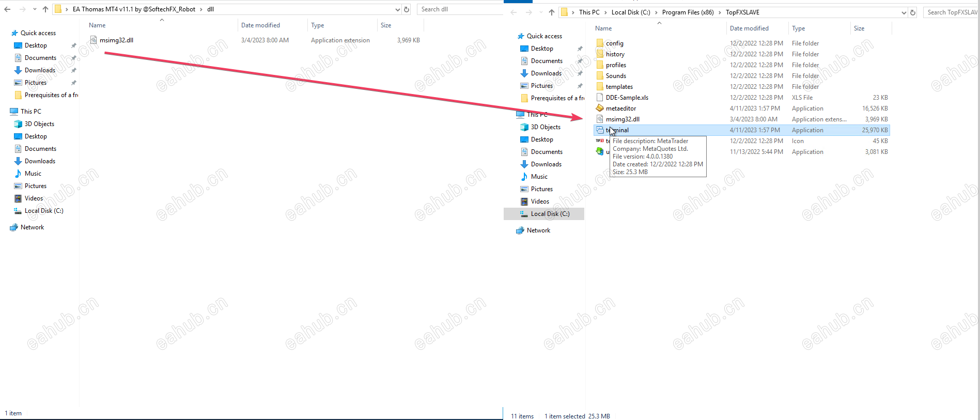Click the msimg32.dll file icon in TopFXSLAVE
Viewport: 980px width, 420px height.
[600, 119]
